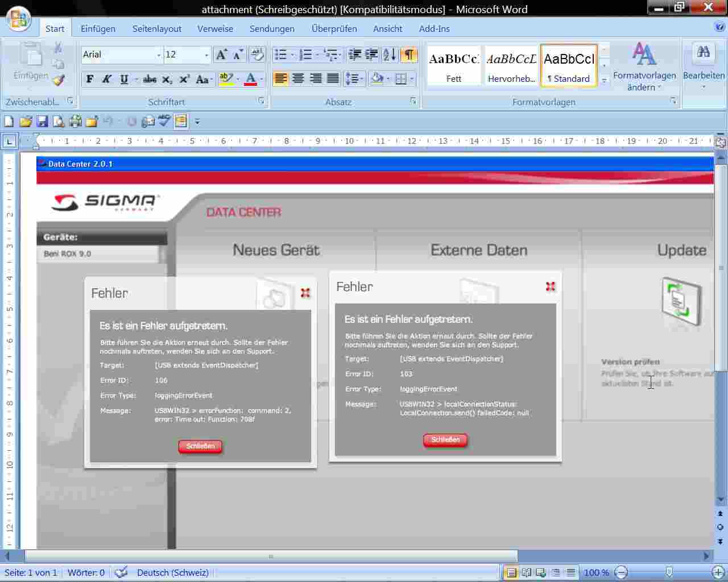
Task: Click Deutsch (Schweiz) language in status bar
Action: point(172,572)
